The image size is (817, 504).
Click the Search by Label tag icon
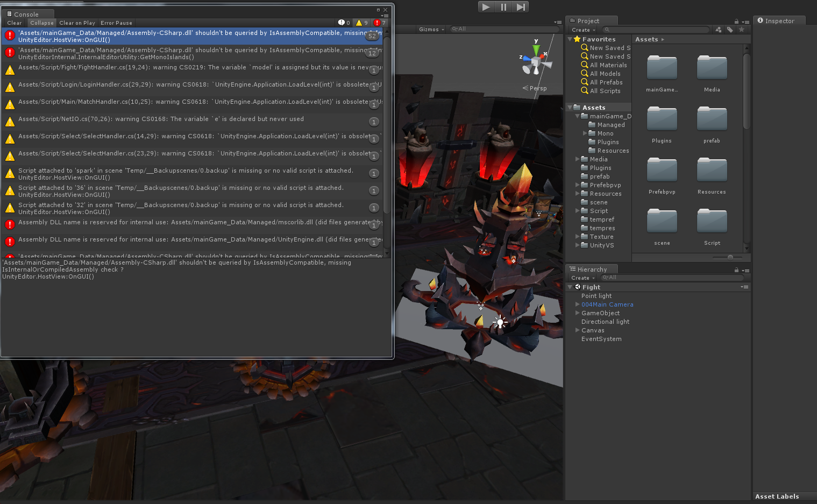[730, 30]
